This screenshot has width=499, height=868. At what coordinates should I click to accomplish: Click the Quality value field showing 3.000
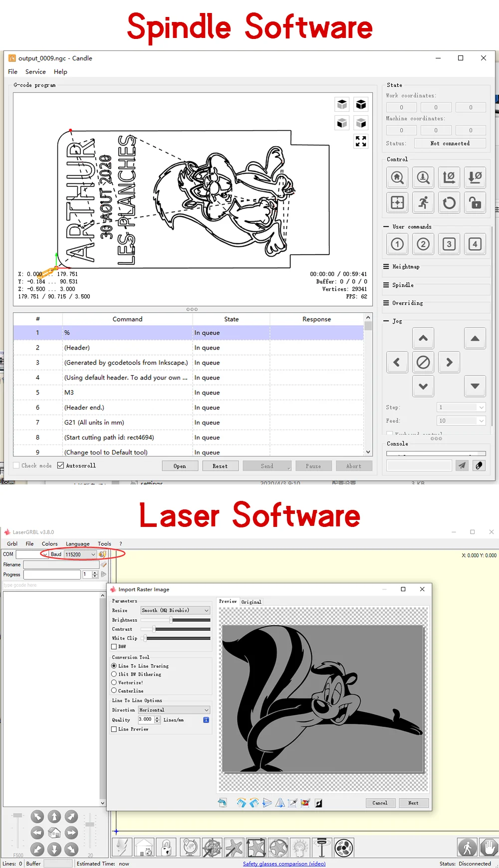tap(146, 720)
